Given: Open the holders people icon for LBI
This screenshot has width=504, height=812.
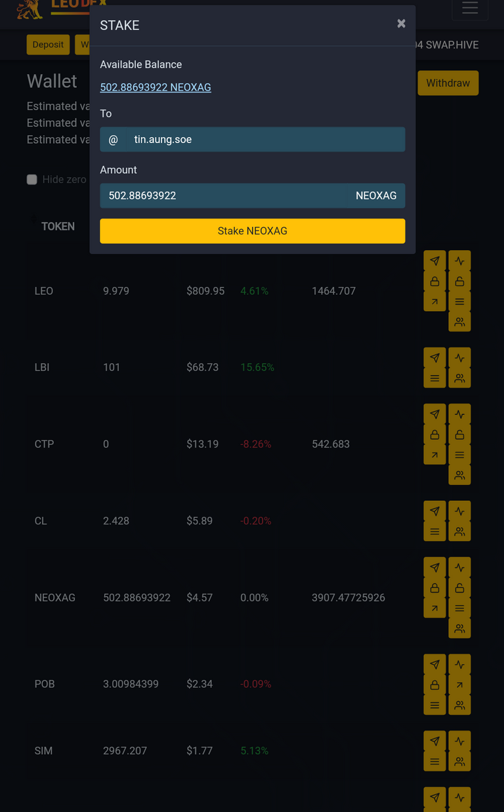Looking at the screenshot, I should [x=459, y=378].
